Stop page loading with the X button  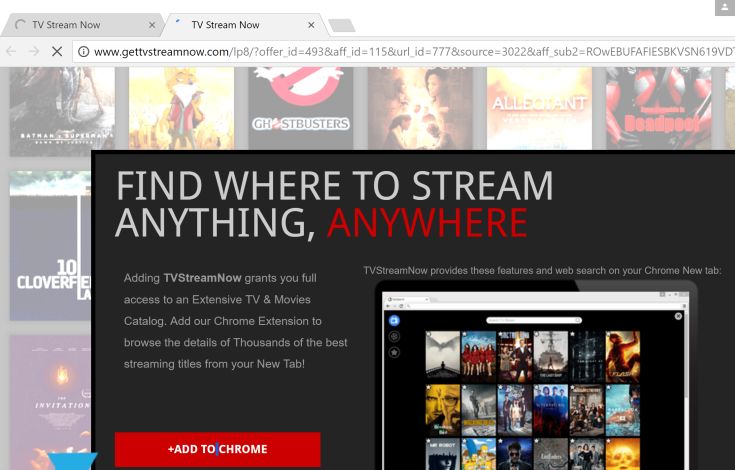[x=57, y=51]
